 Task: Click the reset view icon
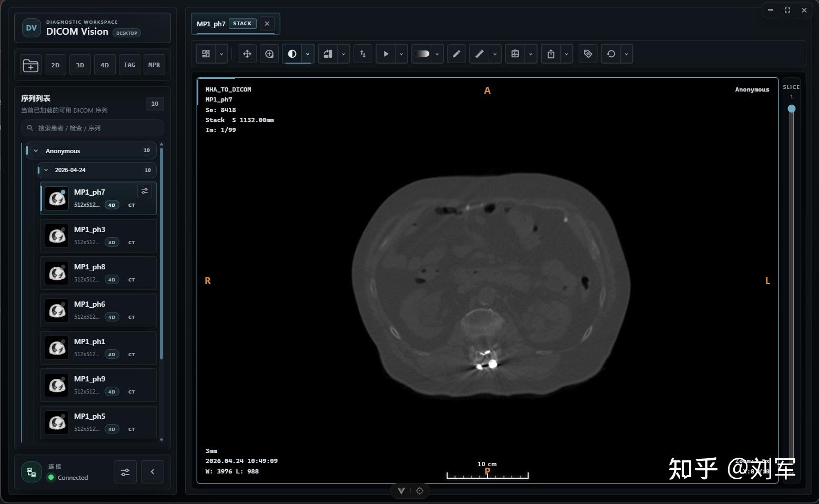(x=611, y=54)
